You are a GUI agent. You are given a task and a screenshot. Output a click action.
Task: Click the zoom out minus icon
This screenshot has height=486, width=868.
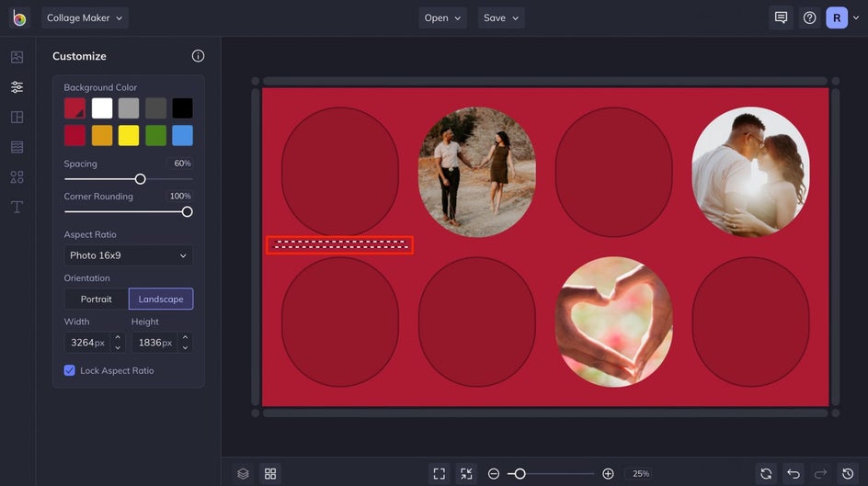coord(493,474)
